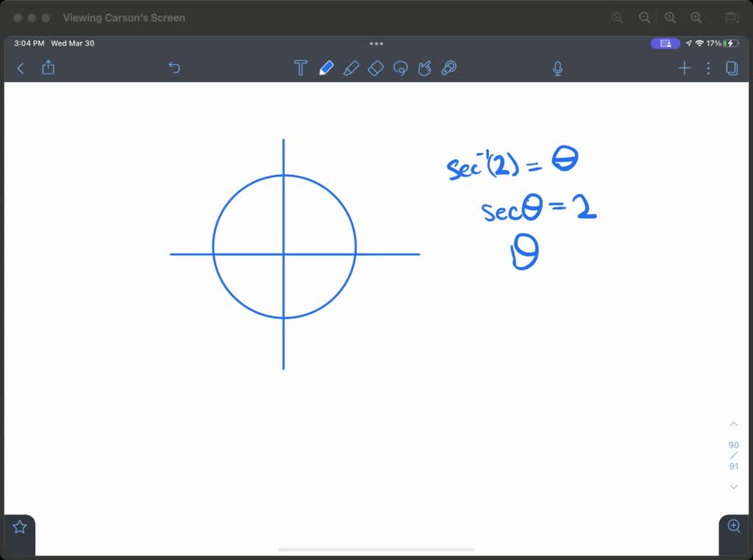Screen dimensions: 753x560
Task: Open the page thumbnails view
Action: 731,68
